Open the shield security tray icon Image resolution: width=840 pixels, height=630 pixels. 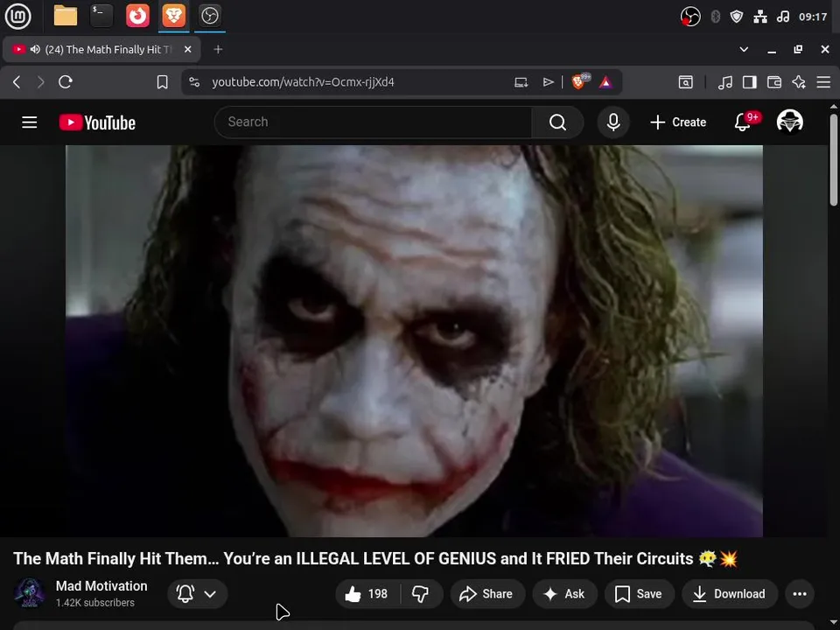pos(737,17)
